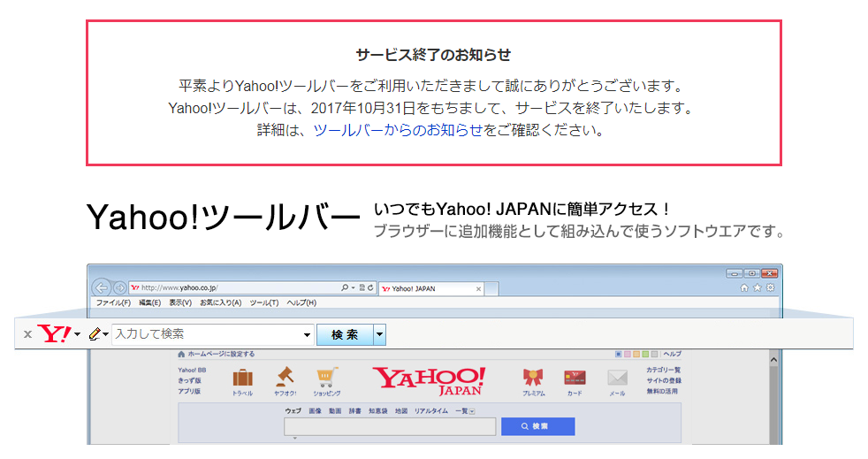
Task: Click the Y! logo on the toolbar
Action: pos(54,334)
